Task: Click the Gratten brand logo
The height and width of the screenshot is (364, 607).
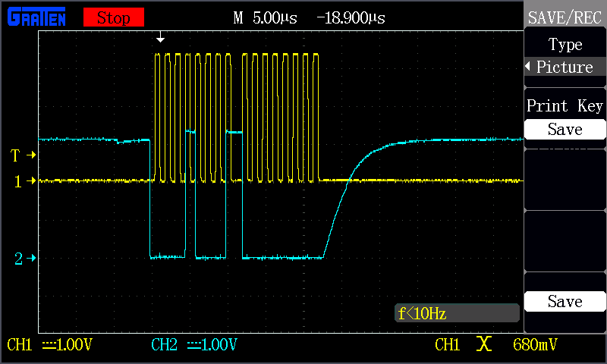Action: coord(36,17)
